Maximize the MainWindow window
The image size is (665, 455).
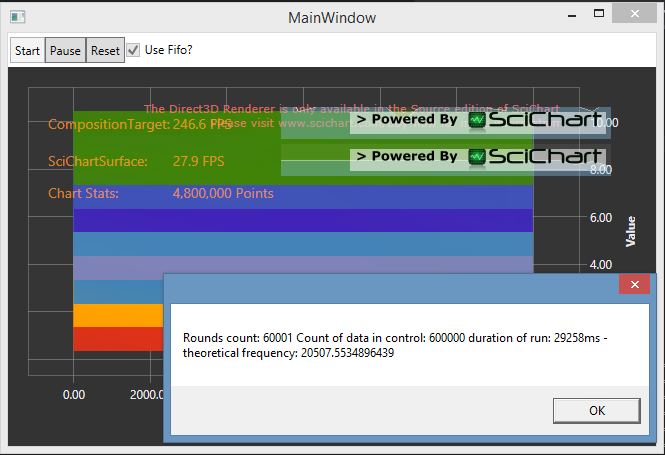tap(599, 14)
